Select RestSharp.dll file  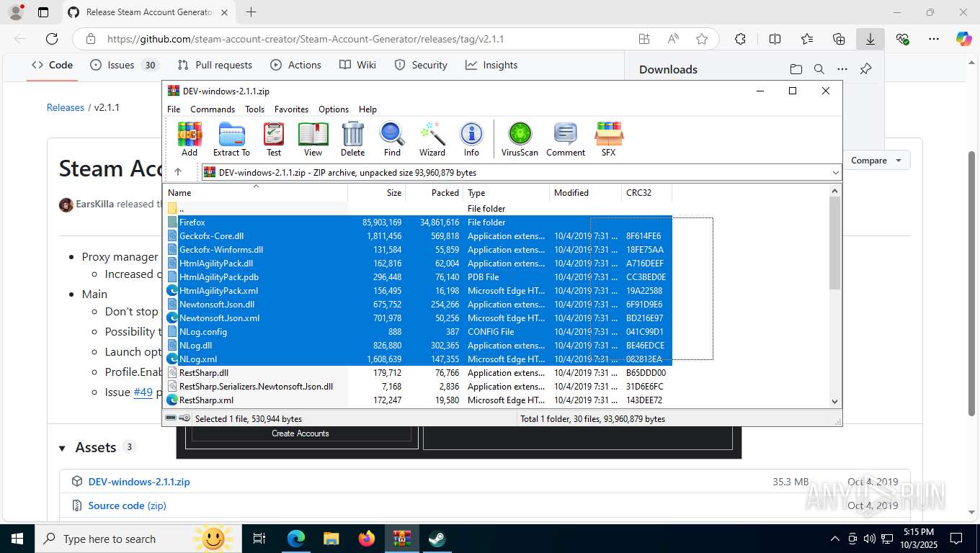419,373
